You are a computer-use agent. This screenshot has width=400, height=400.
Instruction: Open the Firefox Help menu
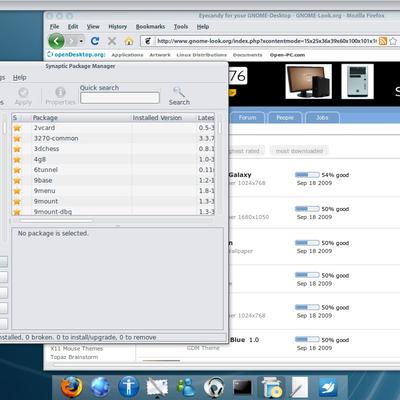(x=202, y=27)
